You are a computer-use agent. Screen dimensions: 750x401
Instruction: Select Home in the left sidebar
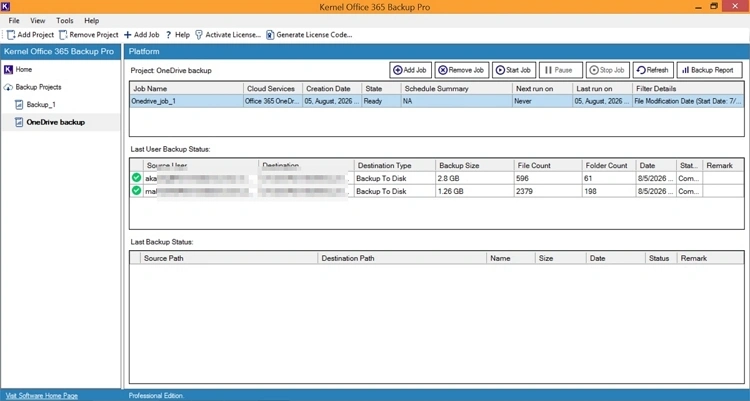(x=23, y=69)
